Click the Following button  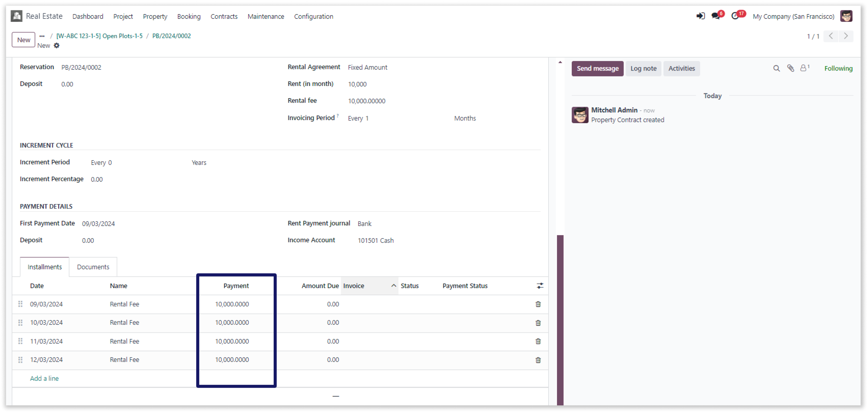[838, 68]
